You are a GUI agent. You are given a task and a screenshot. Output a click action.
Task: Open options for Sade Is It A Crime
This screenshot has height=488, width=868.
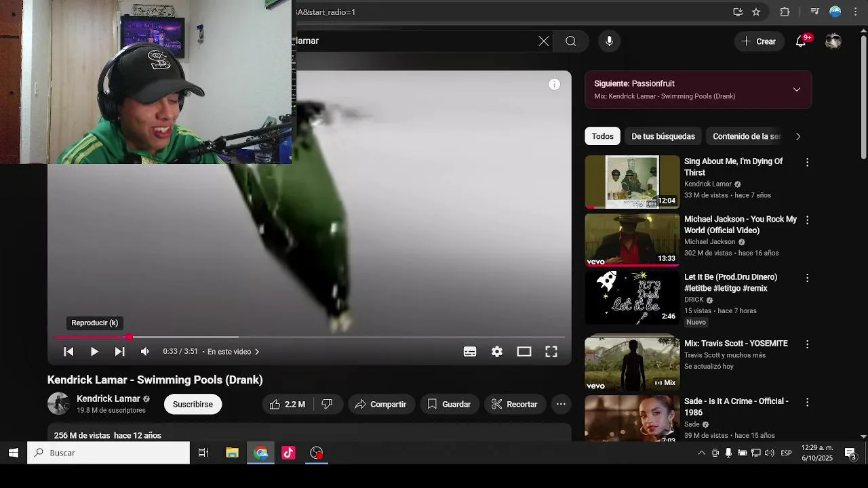[807, 402]
